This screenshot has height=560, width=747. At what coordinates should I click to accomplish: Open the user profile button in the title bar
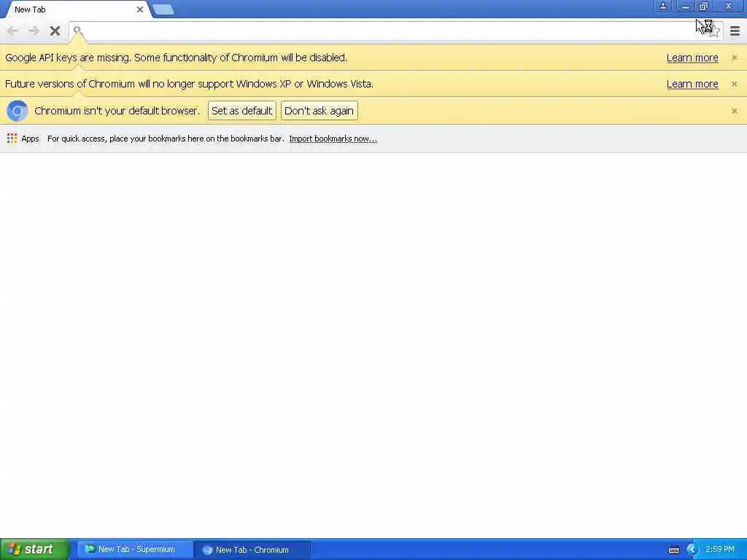[x=662, y=6]
